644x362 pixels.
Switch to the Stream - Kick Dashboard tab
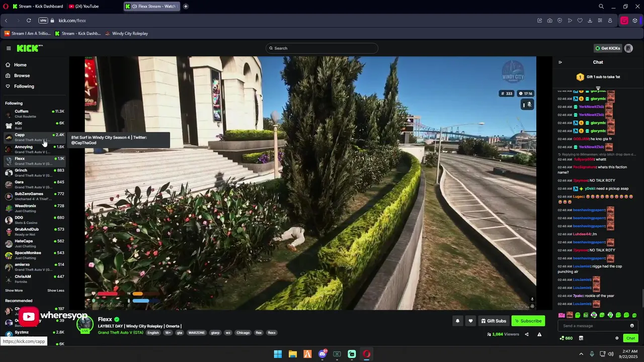tap(38, 7)
